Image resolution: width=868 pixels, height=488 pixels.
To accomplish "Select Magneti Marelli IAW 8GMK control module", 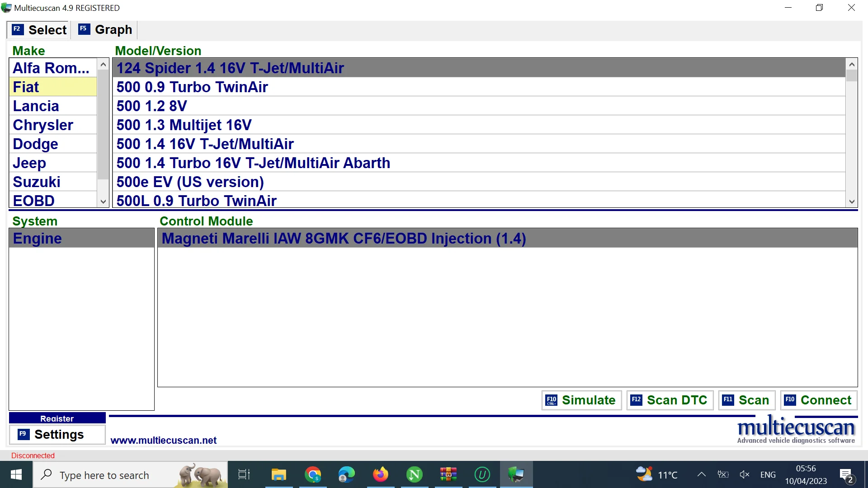I will point(507,238).
